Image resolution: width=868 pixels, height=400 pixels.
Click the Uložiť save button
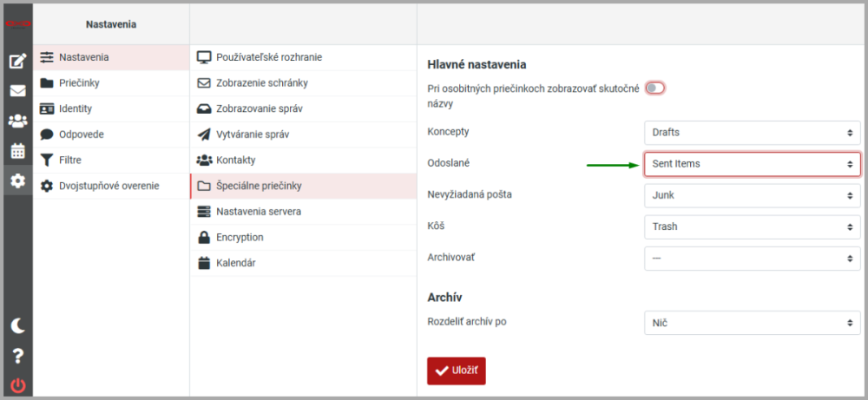click(x=456, y=370)
